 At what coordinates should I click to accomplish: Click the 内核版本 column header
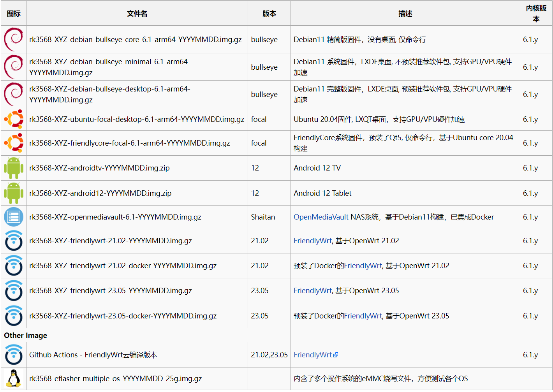[x=536, y=14]
